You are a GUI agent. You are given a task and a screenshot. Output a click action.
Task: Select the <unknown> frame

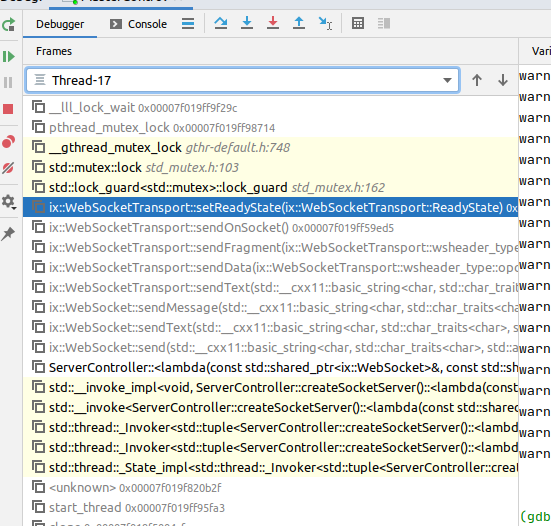tap(271, 488)
